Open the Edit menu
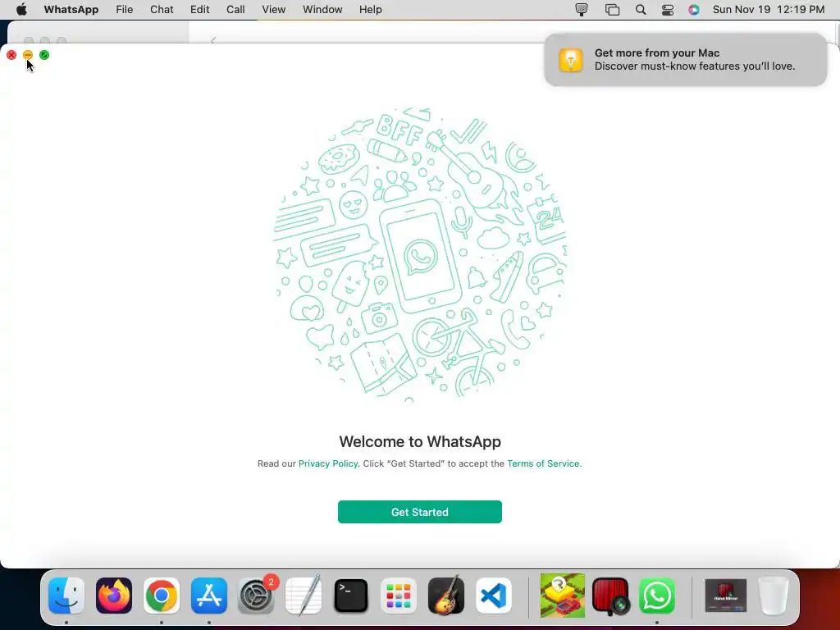Viewport: 840px width, 630px height. click(200, 10)
